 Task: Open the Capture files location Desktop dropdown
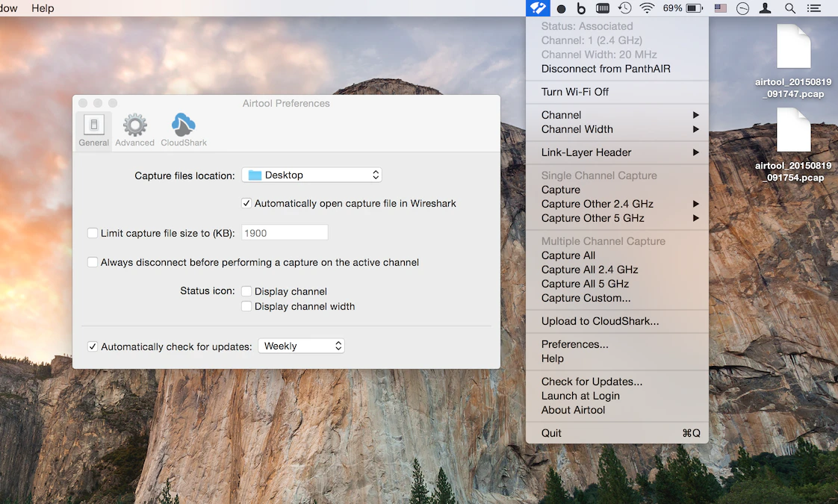pyautogui.click(x=311, y=175)
